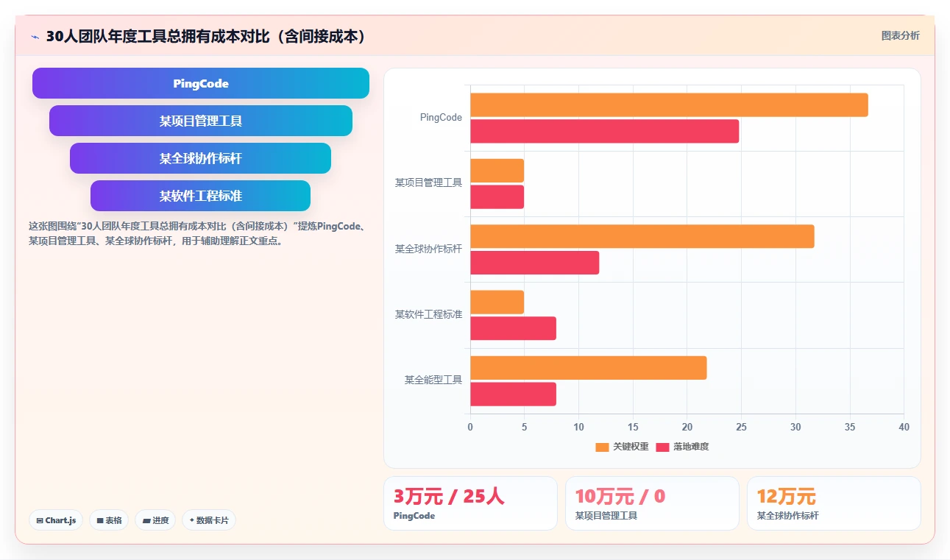The width and height of the screenshot is (950, 560).
Task: Open the 10万元 / 0 data card
Action: tap(652, 503)
